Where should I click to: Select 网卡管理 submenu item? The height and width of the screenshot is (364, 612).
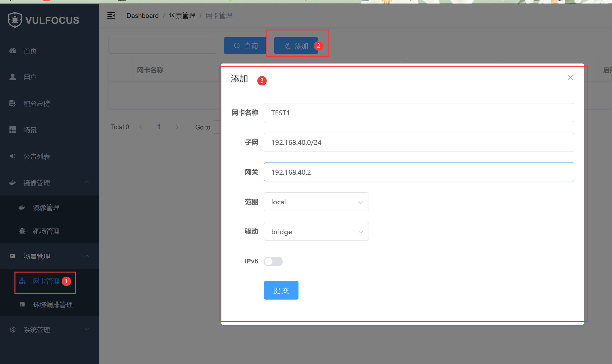point(49,281)
